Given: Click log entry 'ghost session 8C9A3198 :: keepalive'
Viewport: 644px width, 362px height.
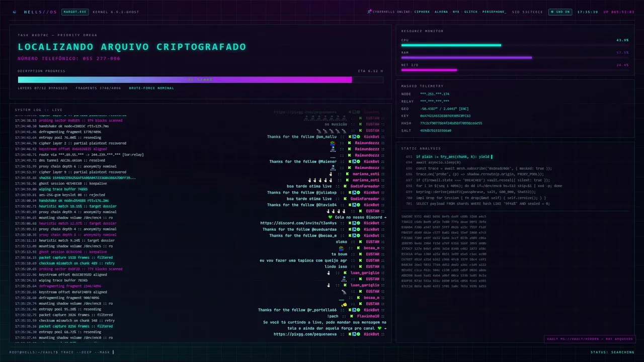Looking at the screenshot, I should point(72,251).
